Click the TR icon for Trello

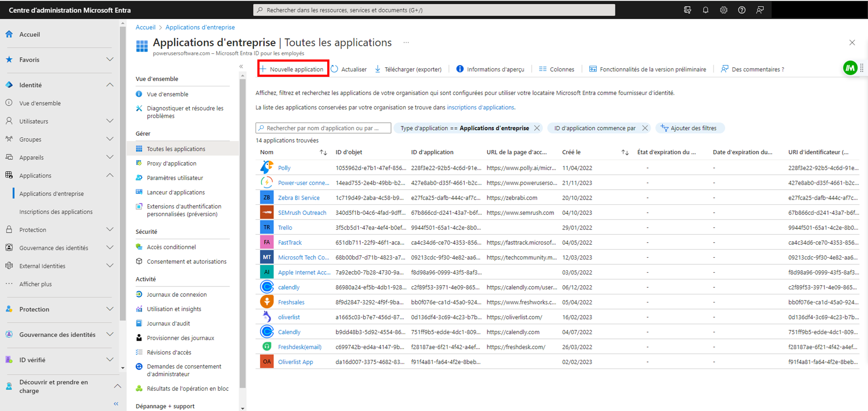pos(266,227)
